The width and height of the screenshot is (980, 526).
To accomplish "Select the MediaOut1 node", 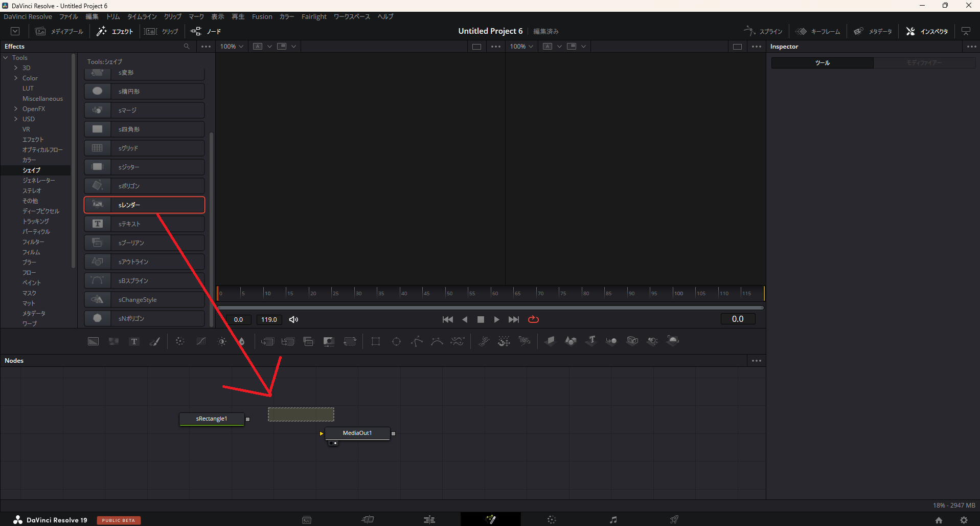I will pos(357,433).
